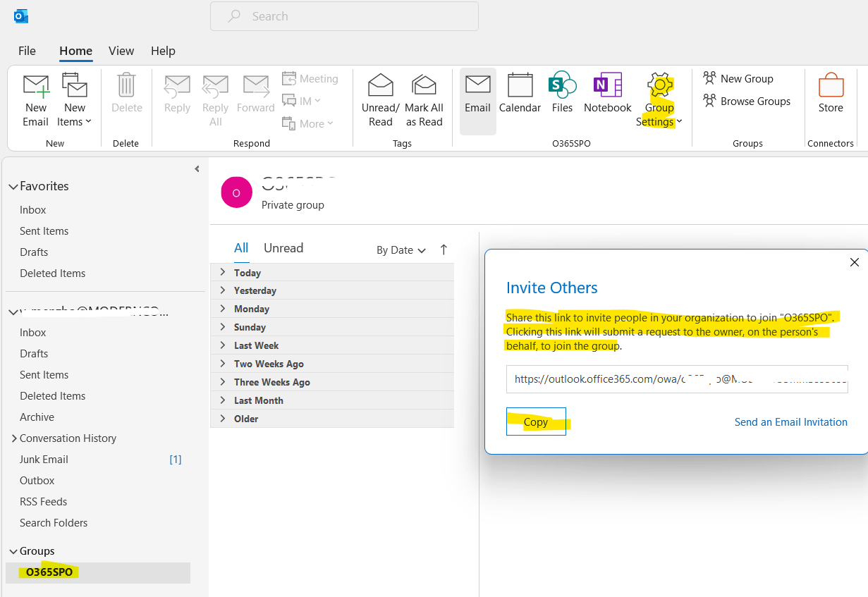
Task: Click the group invite link field
Action: pyautogui.click(x=677, y=378)
